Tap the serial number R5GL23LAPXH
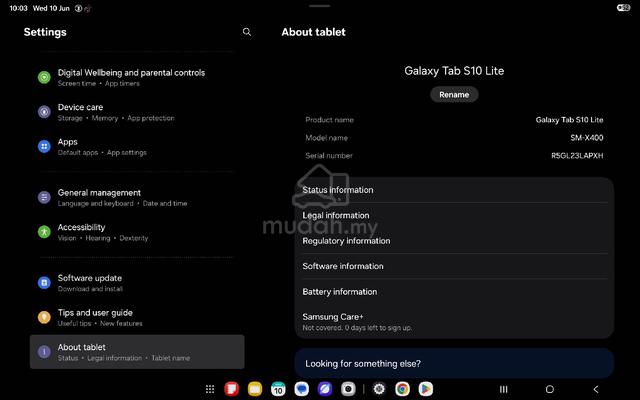The width and height of the screenshot is (640, 400). pyautogui.click(x=577, y=156)
